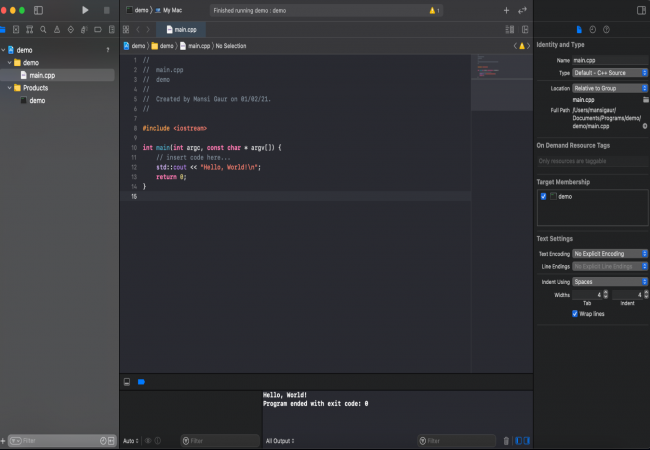
Task: Open the Auto variables scope menu
Action: (x=131, y=441)
